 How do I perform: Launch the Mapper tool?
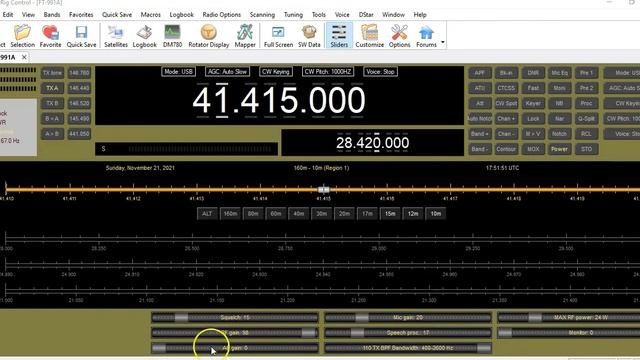click(245, 36)
